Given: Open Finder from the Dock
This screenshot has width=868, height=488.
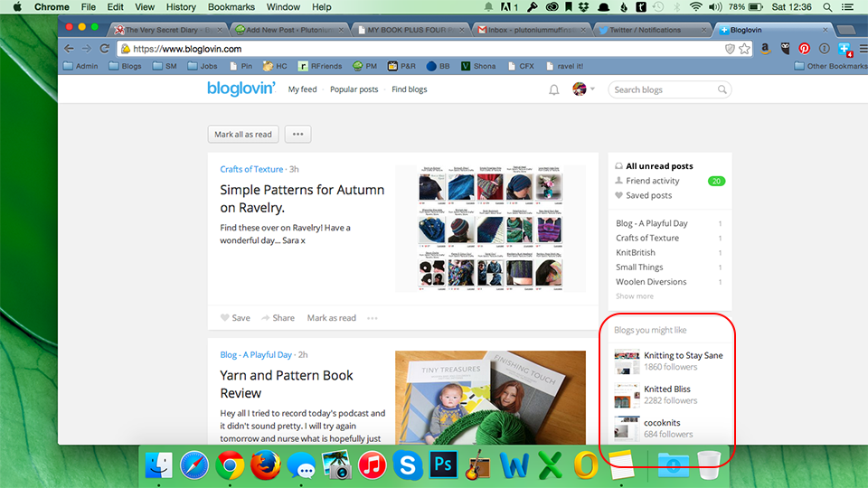Looking at the screenshot, I should click(x=159, y=465).
